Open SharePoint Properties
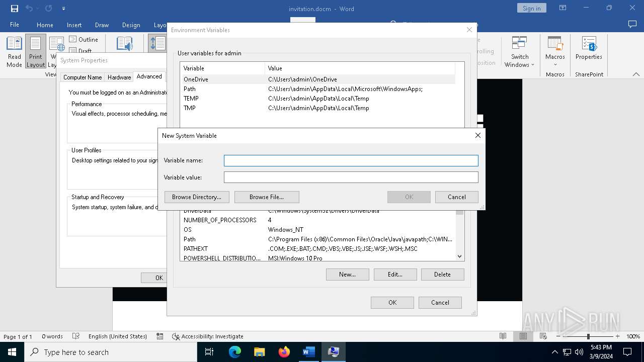The height and width of the screenshot is (362, 644). 589,48
